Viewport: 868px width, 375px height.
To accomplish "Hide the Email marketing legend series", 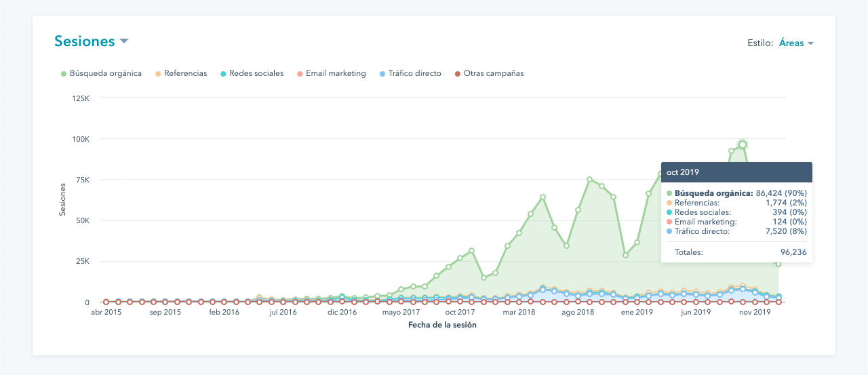I will coord(335,73).
